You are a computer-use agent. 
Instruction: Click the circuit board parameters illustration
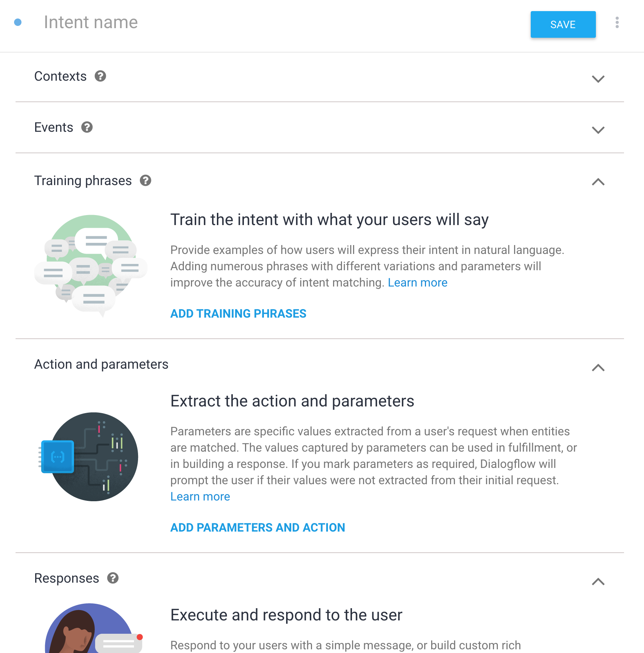tap(90, 457)
